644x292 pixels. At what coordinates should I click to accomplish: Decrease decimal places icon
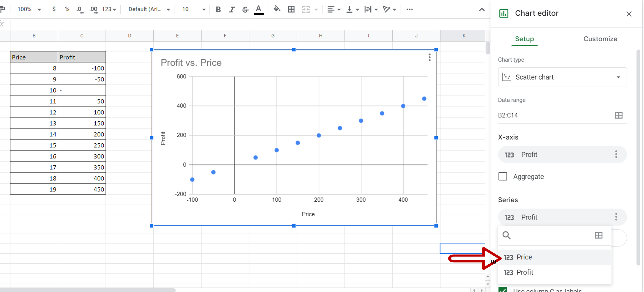[x=80, y=9]
